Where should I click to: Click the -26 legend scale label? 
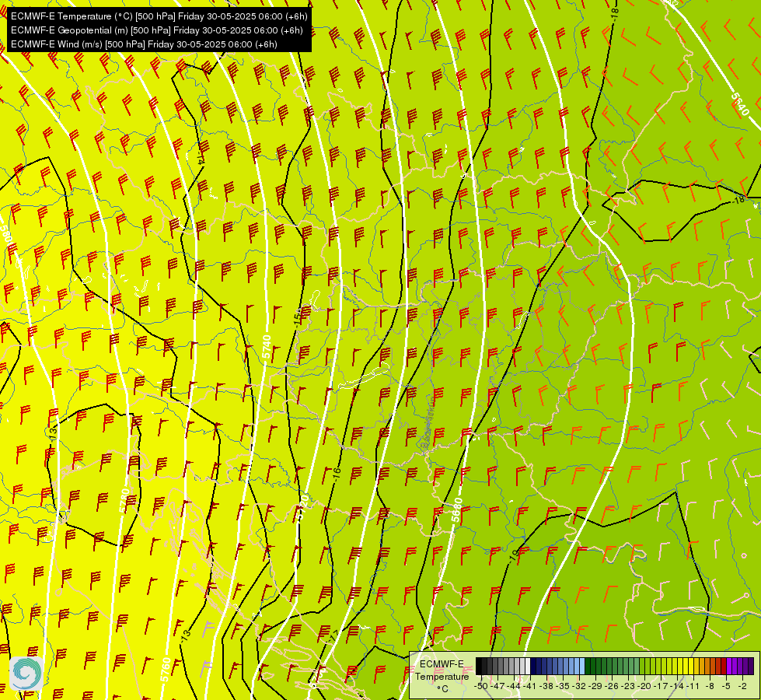[x=612, y=686]
